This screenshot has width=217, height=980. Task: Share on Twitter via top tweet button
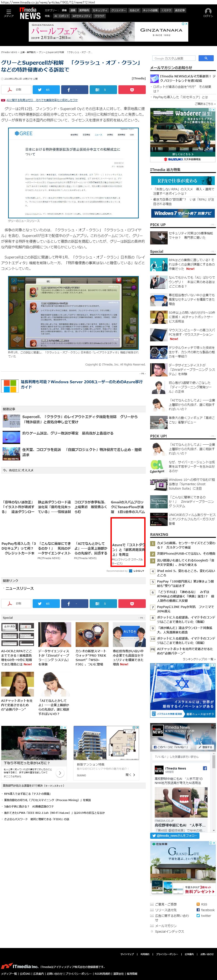[x=46, y=90]
